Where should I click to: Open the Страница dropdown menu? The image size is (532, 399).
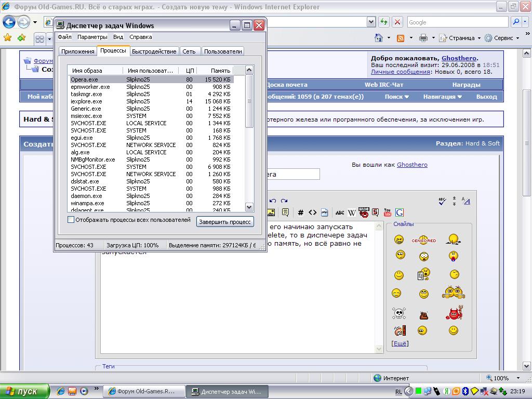point(460,38)
